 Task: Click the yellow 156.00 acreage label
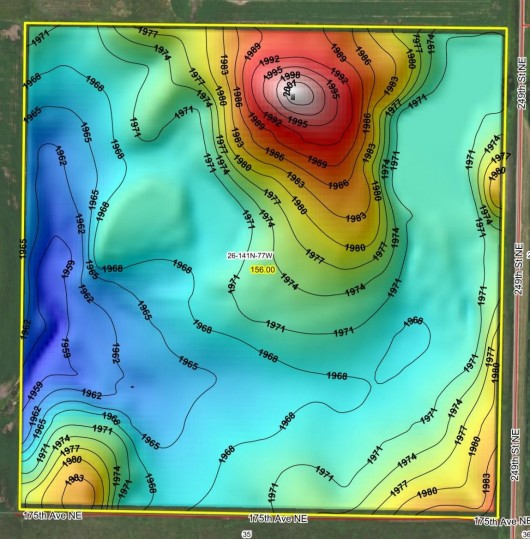263,270
